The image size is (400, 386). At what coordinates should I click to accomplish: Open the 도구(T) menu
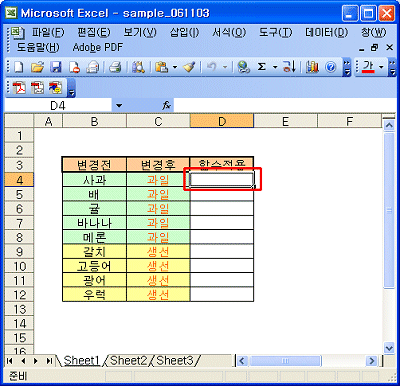point(276,32)
